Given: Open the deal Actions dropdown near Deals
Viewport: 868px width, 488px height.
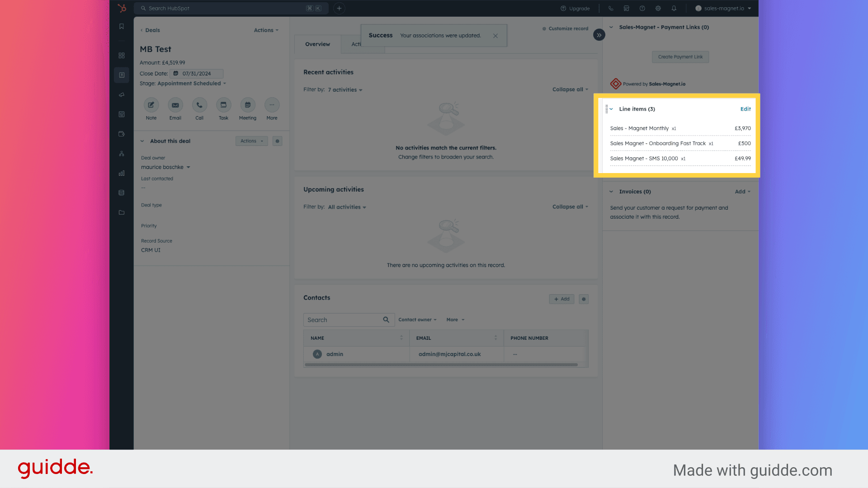Looking at the screenshot, I should 266,30.
